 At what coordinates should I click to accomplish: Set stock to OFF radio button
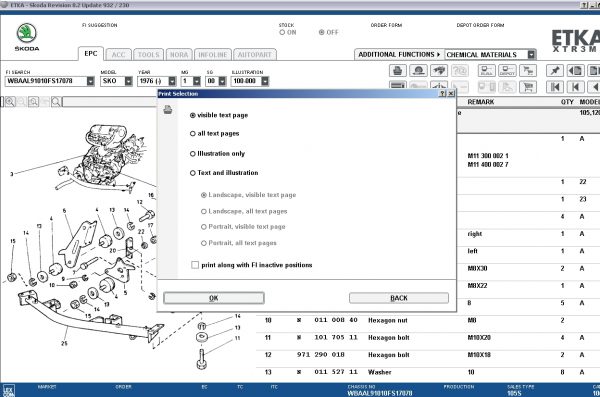click(322, 33)
